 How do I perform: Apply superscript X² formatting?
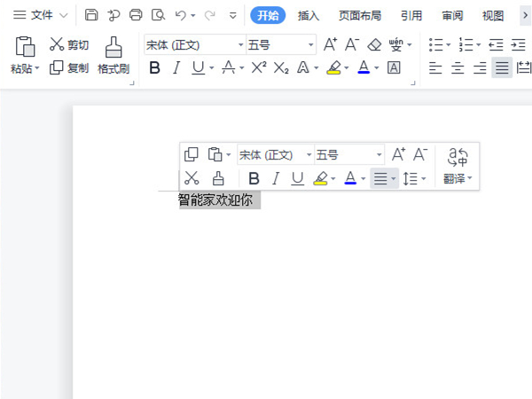pos(259,67)
